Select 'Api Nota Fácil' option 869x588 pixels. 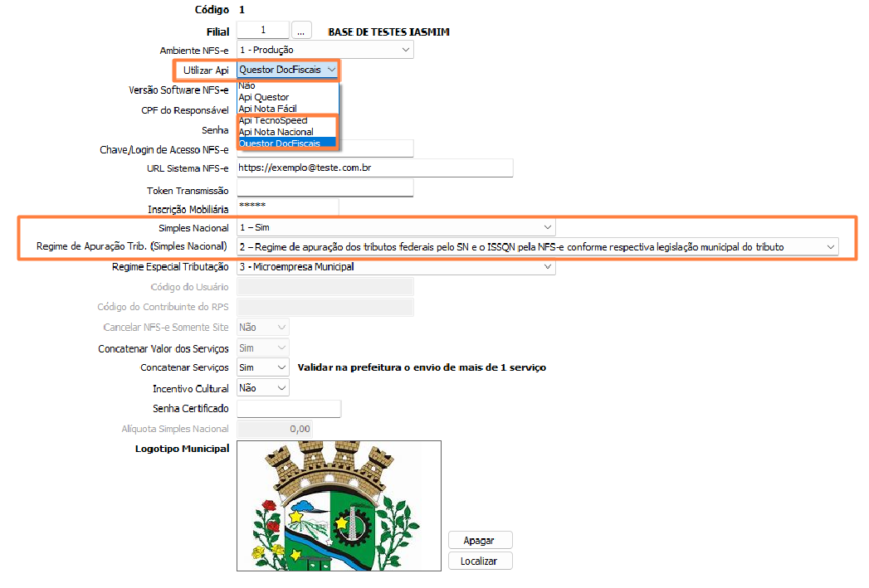pyautogui.click(x=267, y=109)
